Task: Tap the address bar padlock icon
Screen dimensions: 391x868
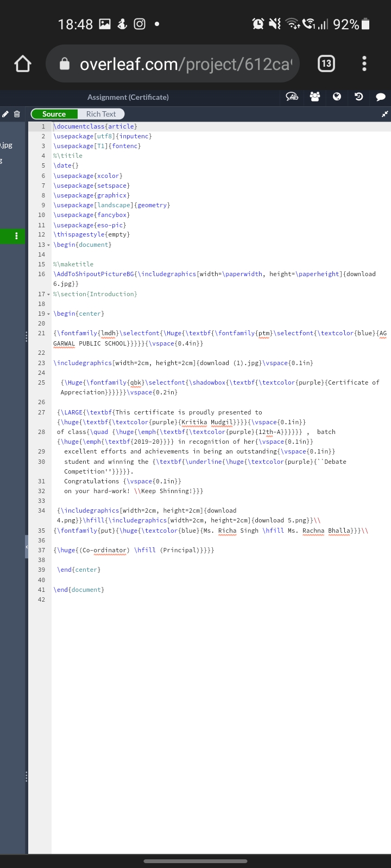Action: click(64, 64)
